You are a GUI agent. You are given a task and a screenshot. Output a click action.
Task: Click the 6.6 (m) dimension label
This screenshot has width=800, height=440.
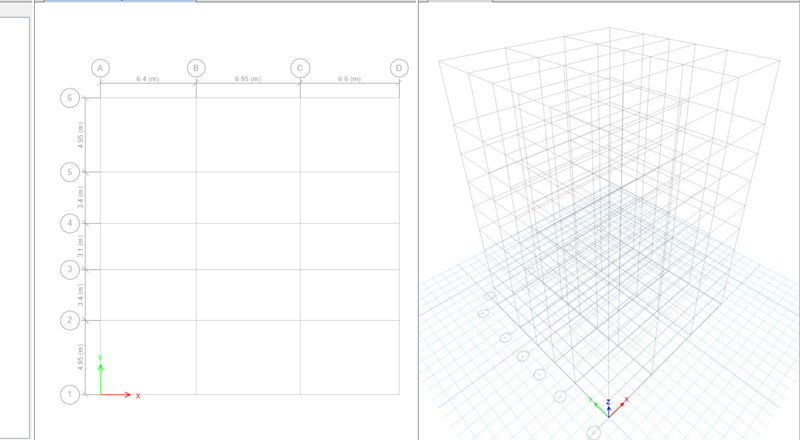[x=349, y=79]
